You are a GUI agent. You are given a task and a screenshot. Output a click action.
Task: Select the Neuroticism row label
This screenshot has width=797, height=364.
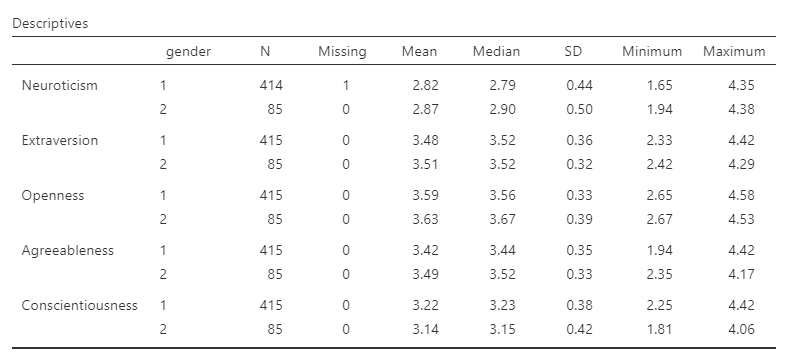(59, 85)
